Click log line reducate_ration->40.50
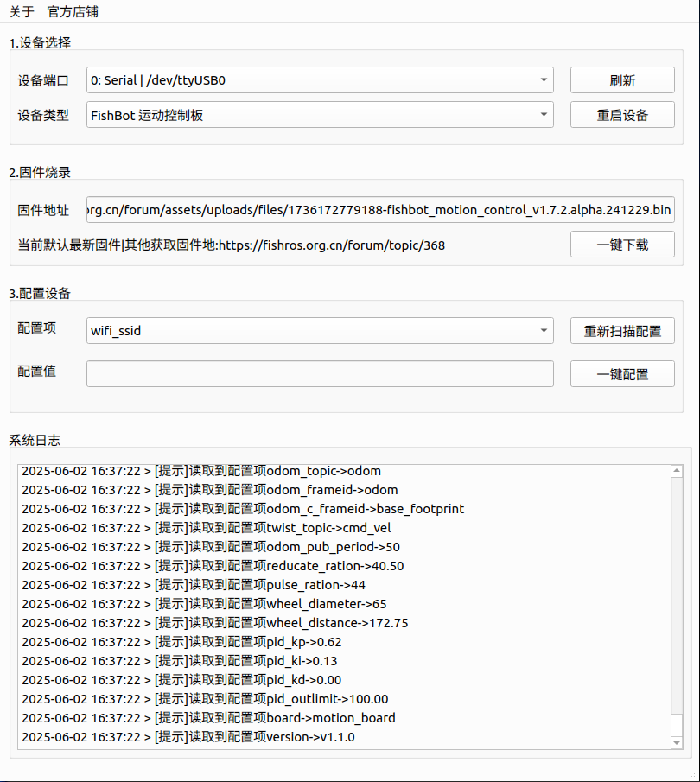 tap(213, 566)
